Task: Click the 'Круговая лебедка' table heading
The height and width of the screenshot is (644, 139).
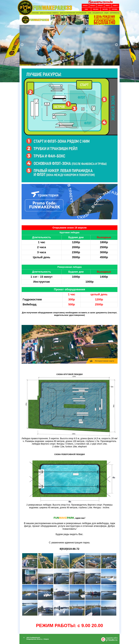Action: [x=69, y=233]
